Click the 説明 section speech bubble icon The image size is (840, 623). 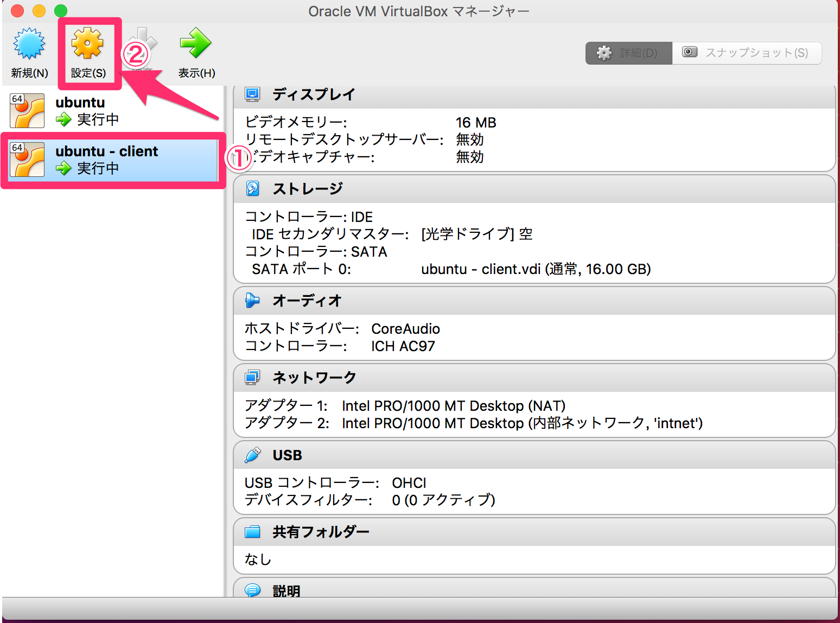(253, 590)
